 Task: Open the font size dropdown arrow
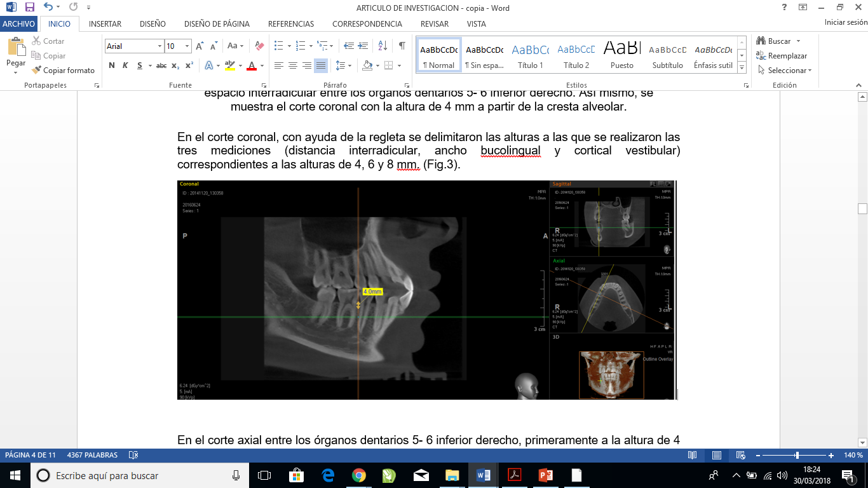(187, 46)
